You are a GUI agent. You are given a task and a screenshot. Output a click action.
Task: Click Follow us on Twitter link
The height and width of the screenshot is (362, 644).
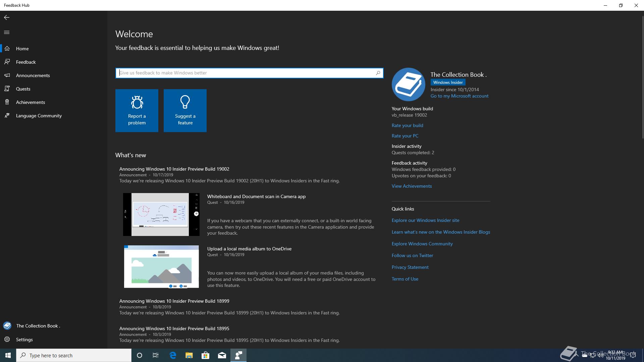[412, 255]
